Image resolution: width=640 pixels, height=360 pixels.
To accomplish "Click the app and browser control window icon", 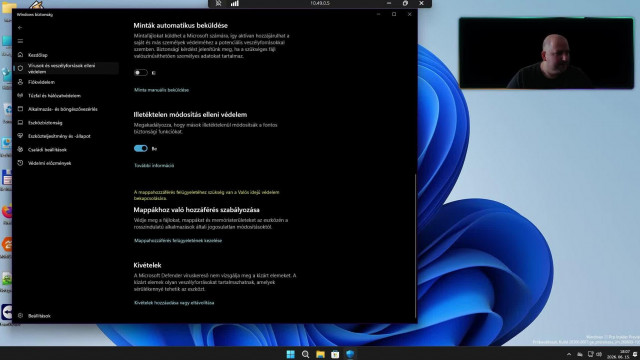I will point(20,109).
